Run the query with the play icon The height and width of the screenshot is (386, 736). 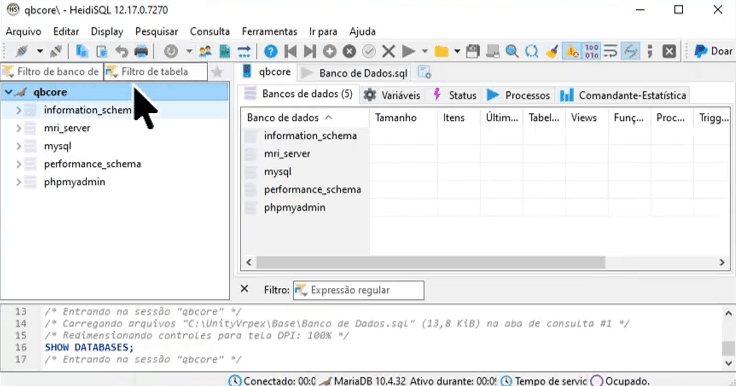(x=408, y=51)
